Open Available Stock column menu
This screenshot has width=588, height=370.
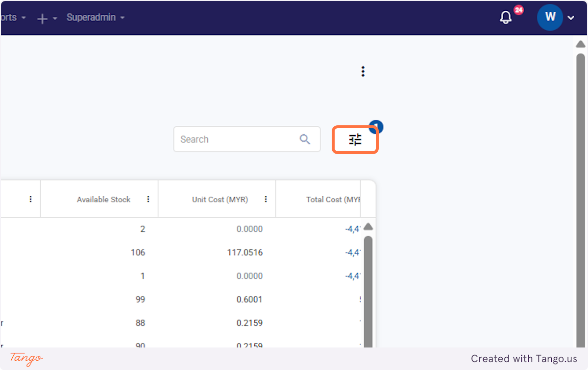click(148, 199)
